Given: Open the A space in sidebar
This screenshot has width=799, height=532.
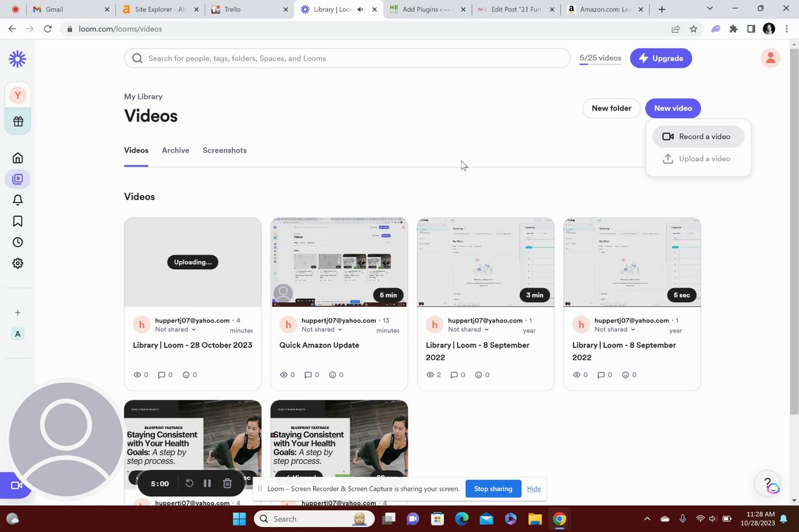Looking at the screenshot, I should [17, 334].
